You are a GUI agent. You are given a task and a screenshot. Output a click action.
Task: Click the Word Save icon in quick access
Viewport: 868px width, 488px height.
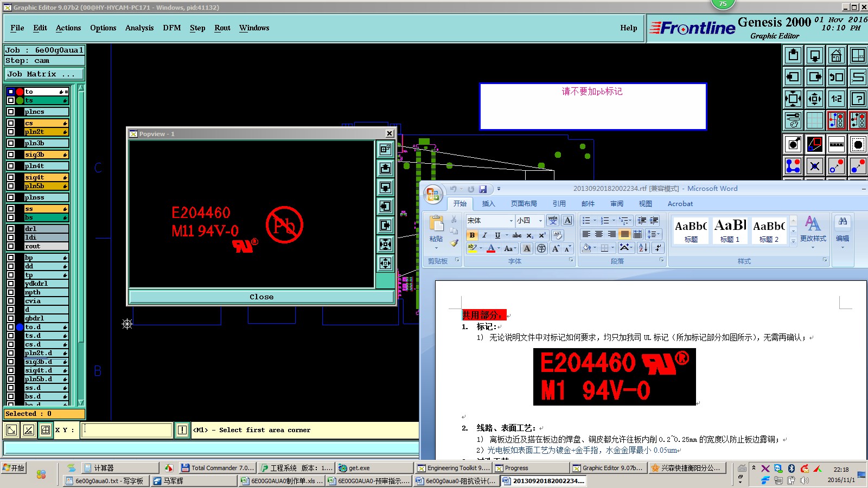(482, 189)
